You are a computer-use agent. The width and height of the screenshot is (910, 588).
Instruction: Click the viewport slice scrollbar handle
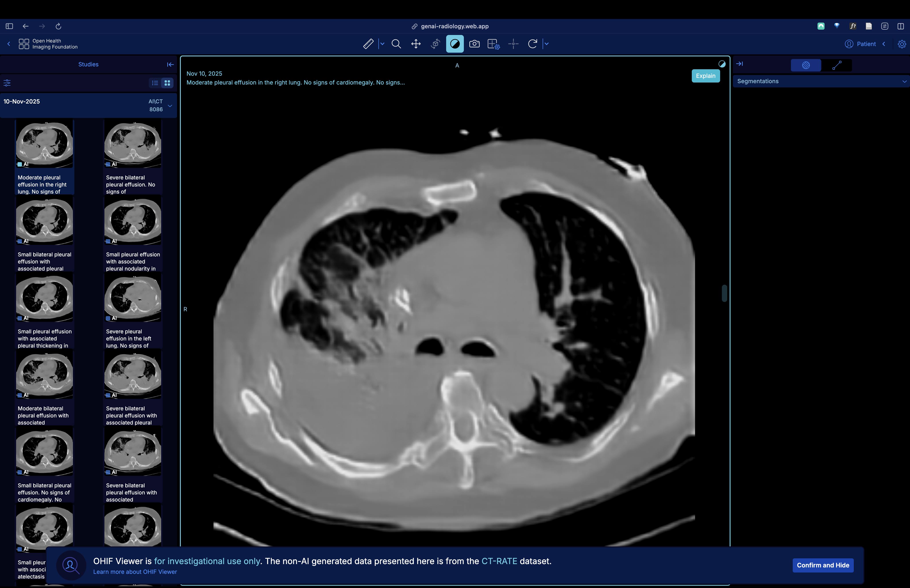[x=724, y=293]
